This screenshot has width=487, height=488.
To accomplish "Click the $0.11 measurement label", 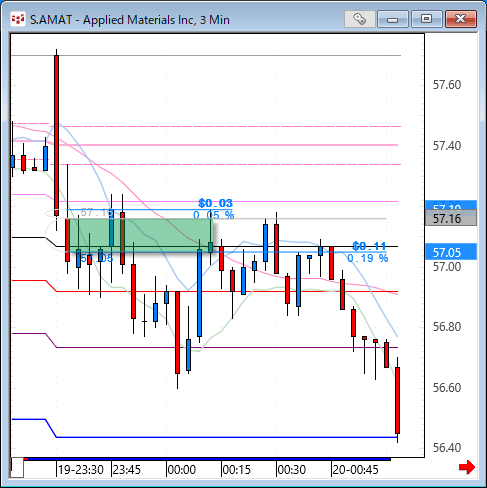I will [x=369, y=246].
